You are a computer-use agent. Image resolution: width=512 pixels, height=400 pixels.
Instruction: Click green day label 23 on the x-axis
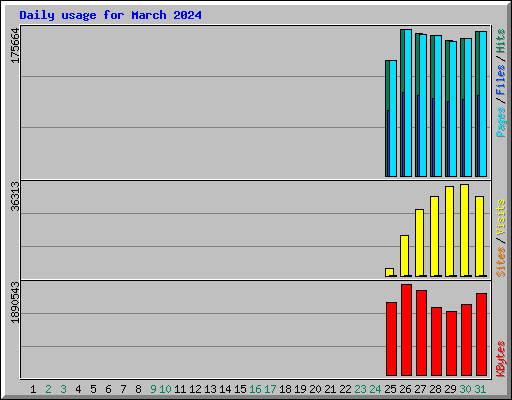[x=360, y=389]
